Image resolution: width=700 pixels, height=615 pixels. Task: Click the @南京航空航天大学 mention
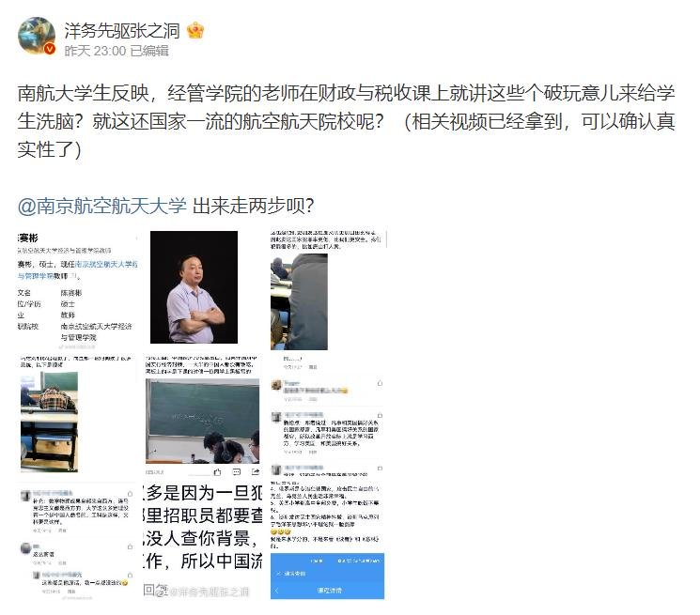click(x=101, y=206)
